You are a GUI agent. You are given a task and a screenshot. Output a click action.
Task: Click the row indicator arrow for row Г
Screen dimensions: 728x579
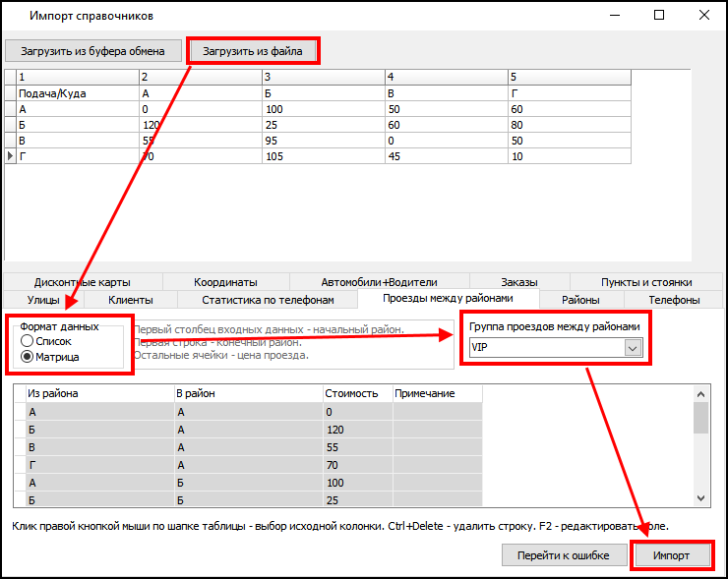(11, 156)
